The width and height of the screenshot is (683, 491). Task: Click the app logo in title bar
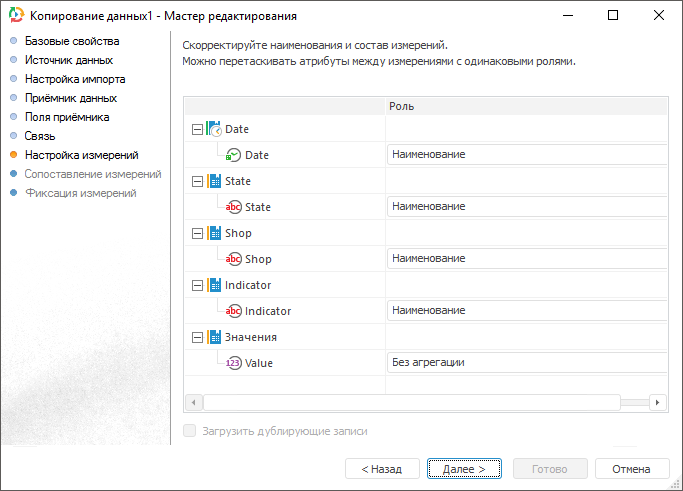[x=15, y=16]
